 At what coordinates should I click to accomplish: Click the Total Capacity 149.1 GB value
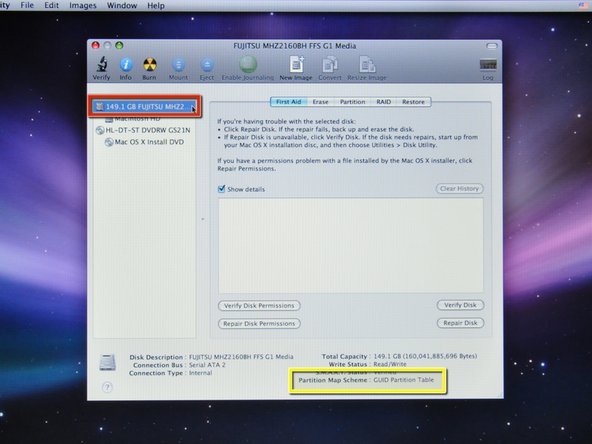pyautogui.click(x=425, y=356)
